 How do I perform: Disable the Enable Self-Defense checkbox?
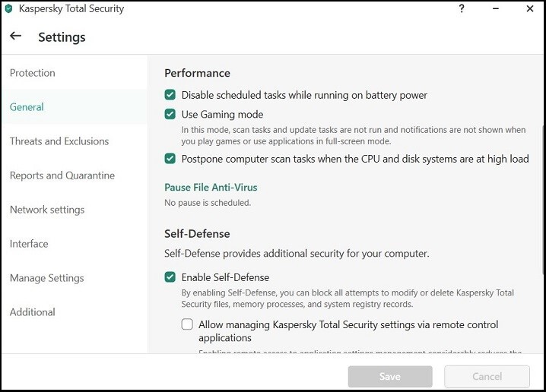pyautogui.click(x=170, y=277)
